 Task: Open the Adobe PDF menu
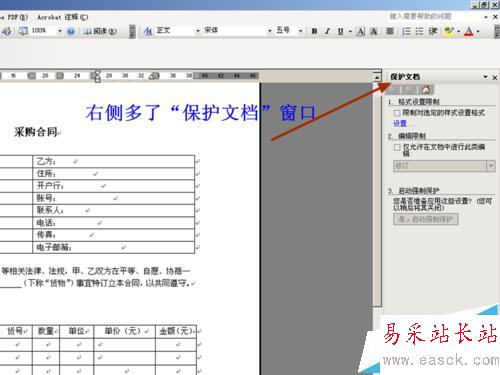coord(14,17)
